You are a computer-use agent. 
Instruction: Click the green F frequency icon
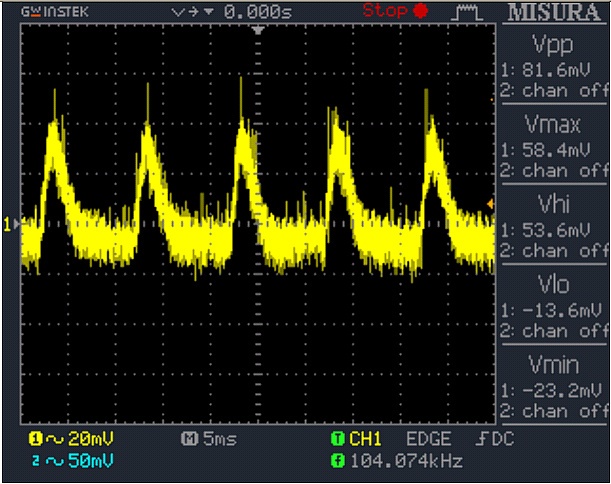(x=337, y=461)
